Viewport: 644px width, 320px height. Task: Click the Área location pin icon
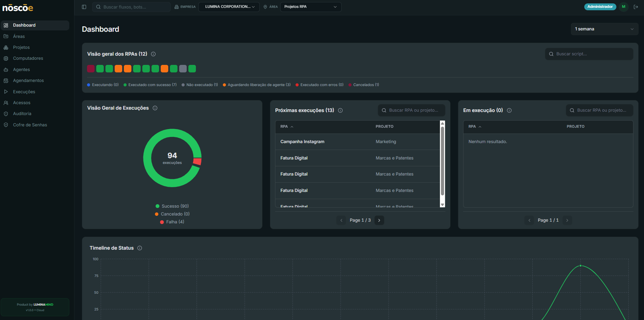point(265,7)
